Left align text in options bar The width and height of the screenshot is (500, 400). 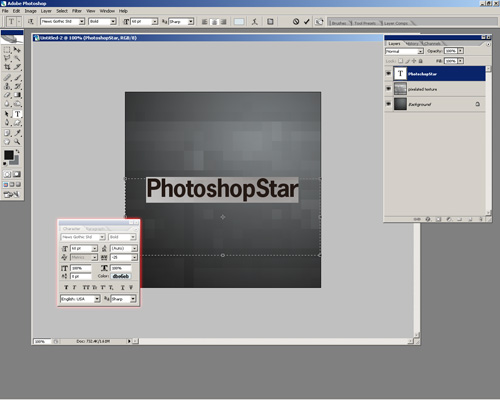pyautogui.click(x=205, y=22)
